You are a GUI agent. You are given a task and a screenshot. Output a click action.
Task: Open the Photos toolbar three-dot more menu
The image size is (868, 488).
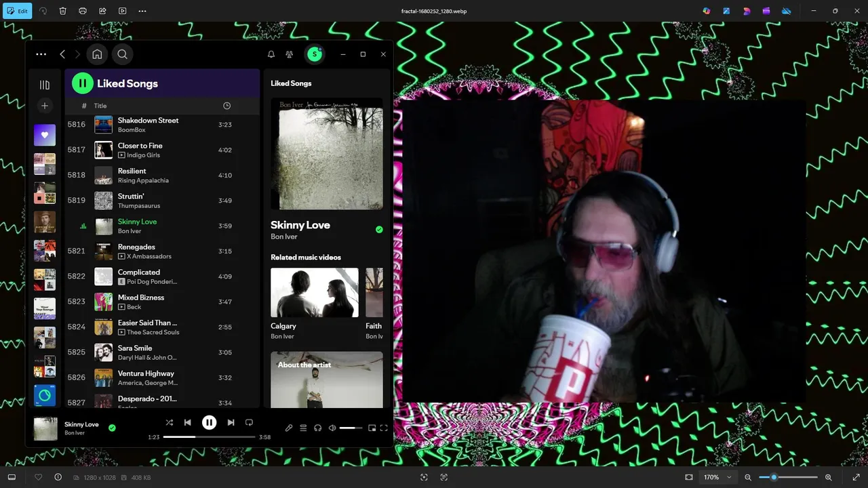coord(142,11)
